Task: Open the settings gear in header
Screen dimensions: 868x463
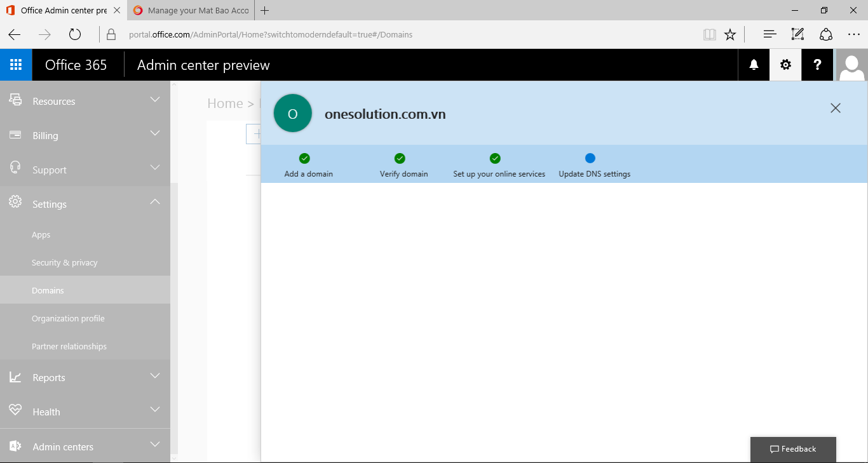Action: tap(785, 65)
